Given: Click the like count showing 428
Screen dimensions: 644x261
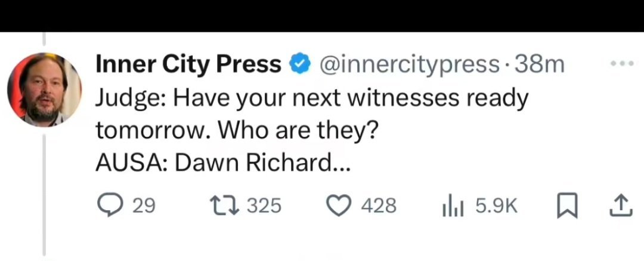Looking at the screenshot, I should pyautogui.click(x=379, y=206).
